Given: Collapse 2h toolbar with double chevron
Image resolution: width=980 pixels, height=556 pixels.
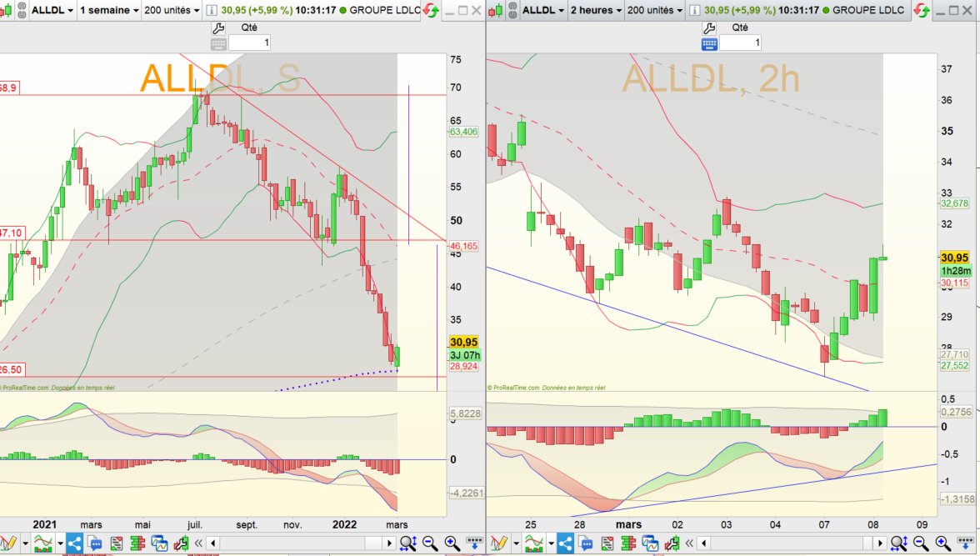Looking at the screenshot, I should pos(689,543).
